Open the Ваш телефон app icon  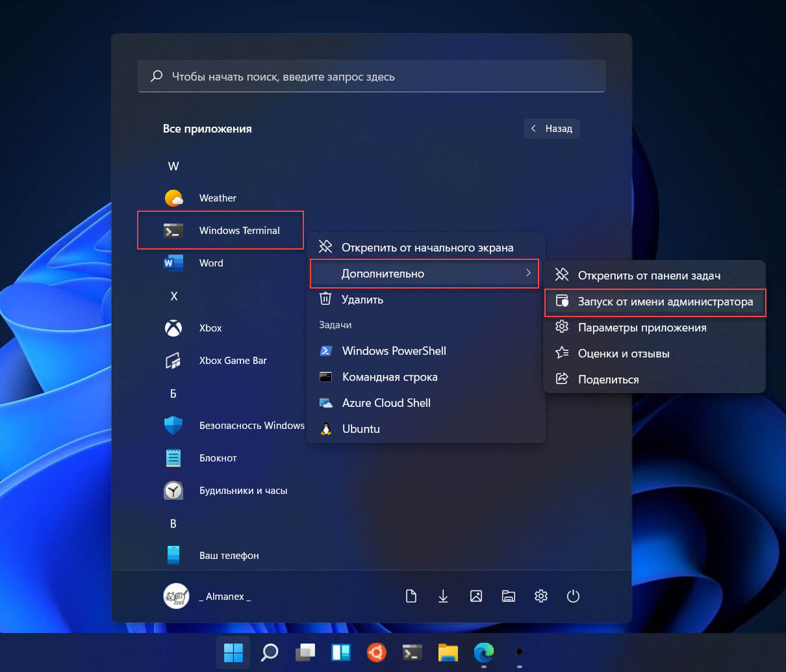point(173,555)
